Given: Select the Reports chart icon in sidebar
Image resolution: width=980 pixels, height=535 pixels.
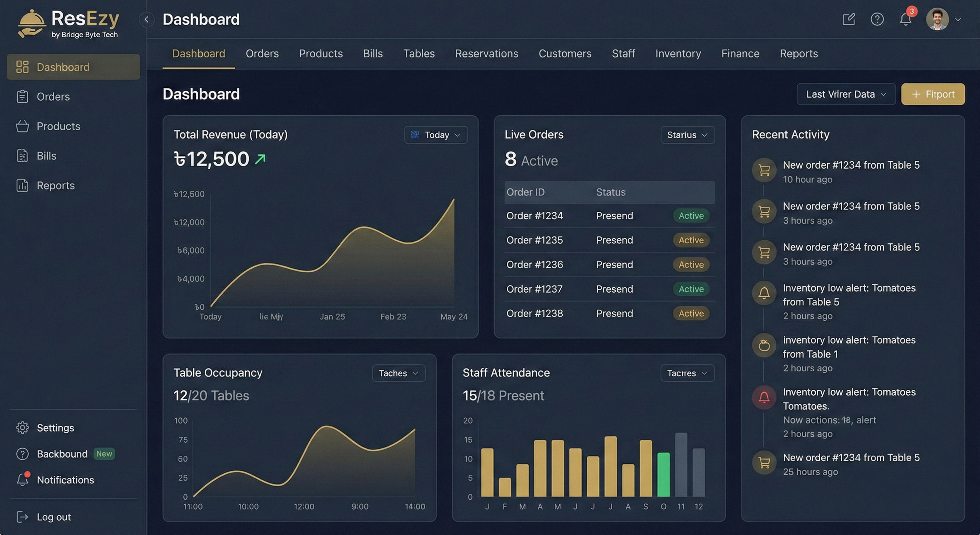Looking at the screenshot, I should pos(23,185).
